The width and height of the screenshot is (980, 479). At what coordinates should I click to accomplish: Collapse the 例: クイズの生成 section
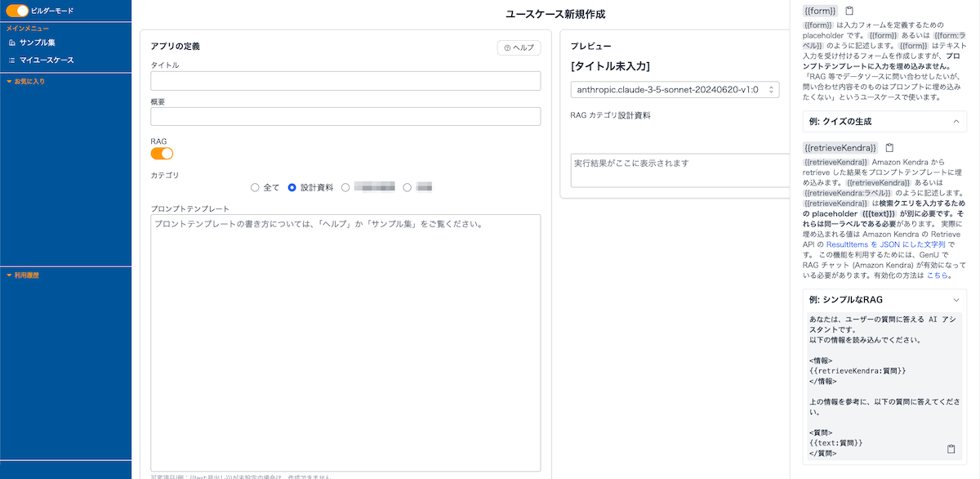(955, 121)
